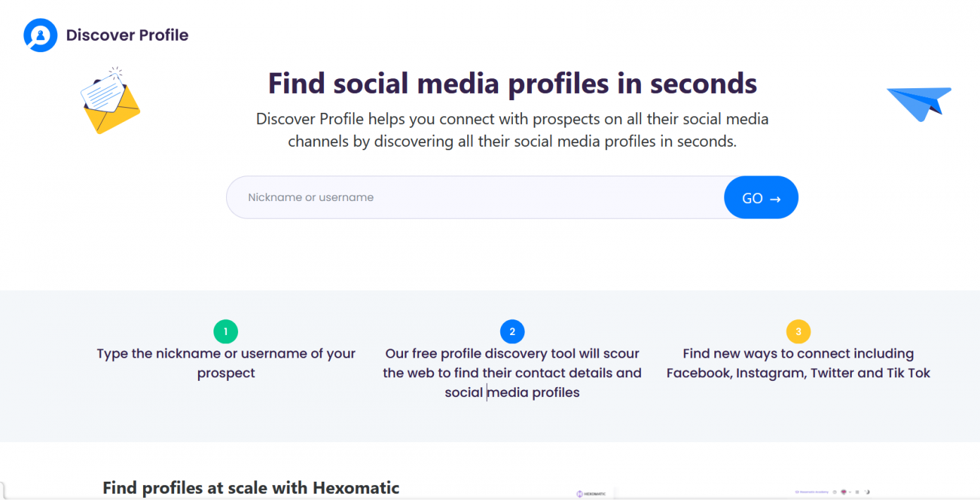Click the 'Facebook, Instagram, Twitter and Tik Tok' line

coord(798,373)
